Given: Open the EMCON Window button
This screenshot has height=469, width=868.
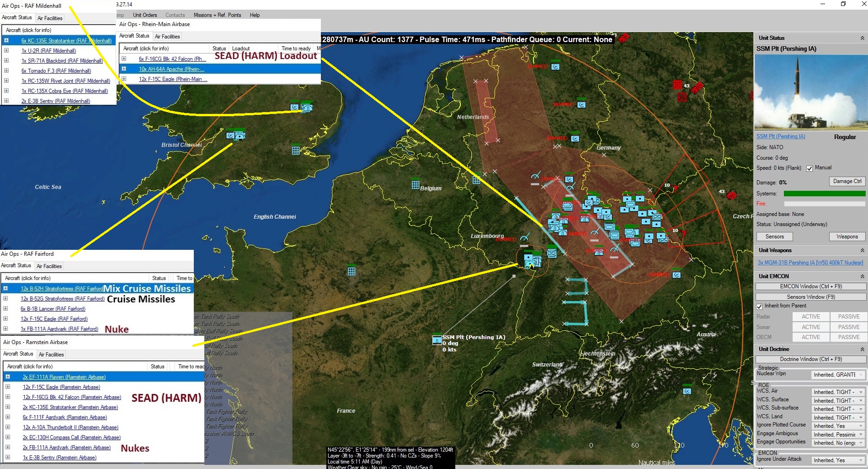Looking at the screenshot, I should [810, 286].
